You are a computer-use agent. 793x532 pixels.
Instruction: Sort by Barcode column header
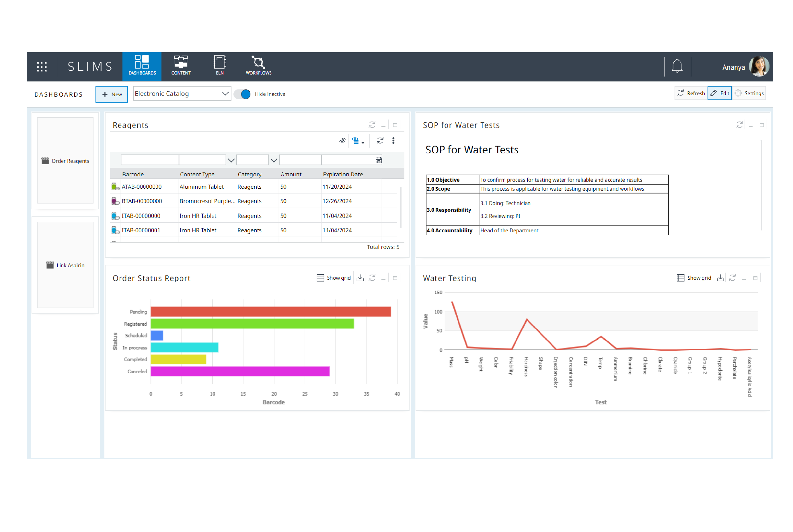coord(133,174)
